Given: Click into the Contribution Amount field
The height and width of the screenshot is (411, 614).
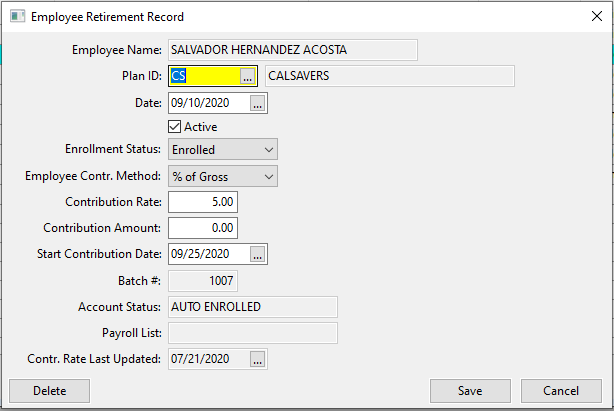Looking at the screenshot, I should click(203, 229).
